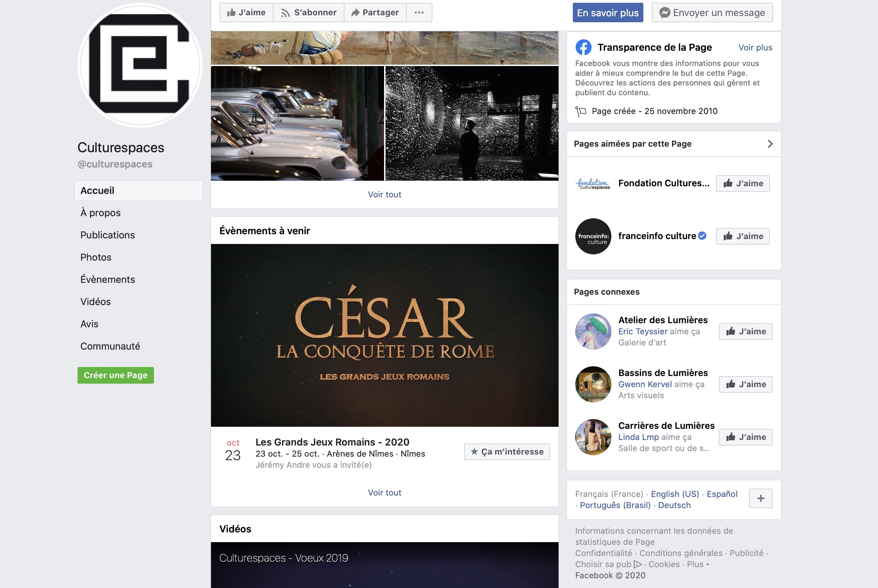Open the À propos section in the sidebar
Screen dimensions: 878x588
(100, 213)
